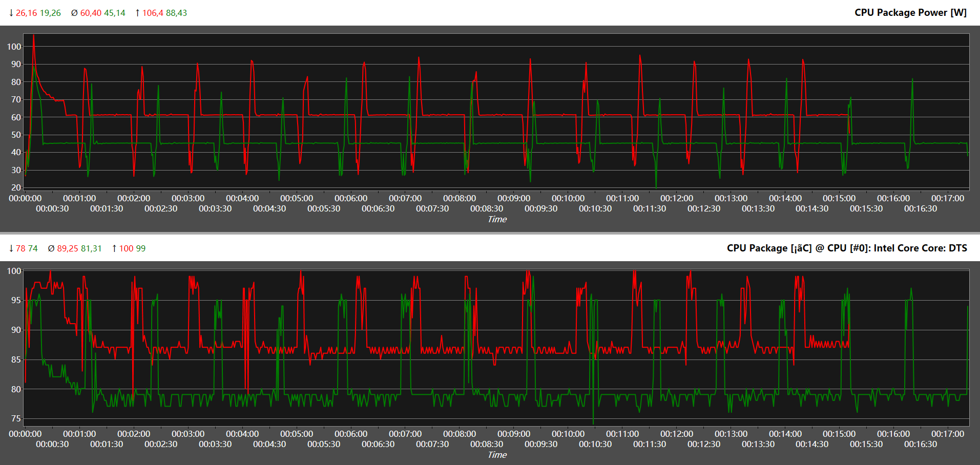Image resolution: width=980 pixels, height=465 pixels.
Task: Click the divider bar between the two charts
Action: pyautogui.click(x=490, y=234)
